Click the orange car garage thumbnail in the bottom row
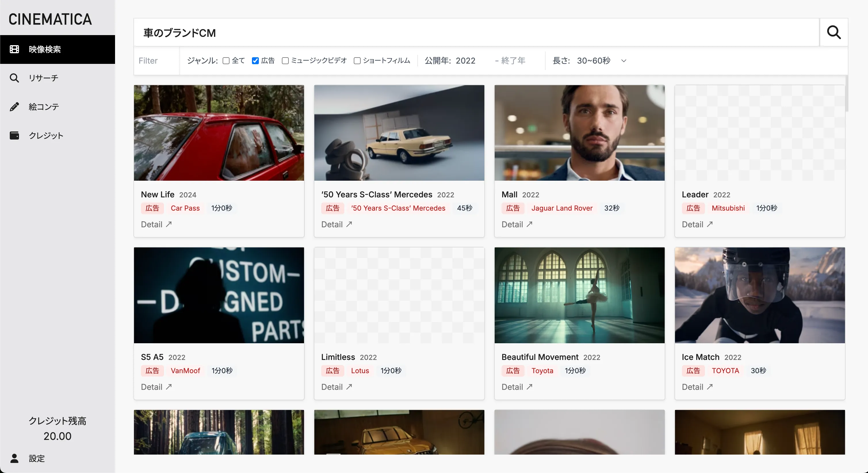 [399, 432]
